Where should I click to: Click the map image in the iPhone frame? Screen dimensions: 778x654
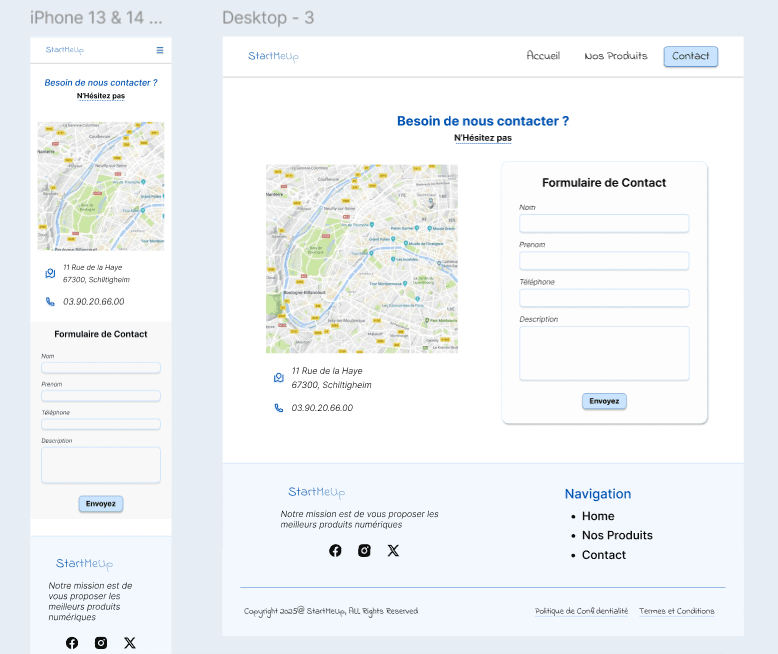pos(101,186)
